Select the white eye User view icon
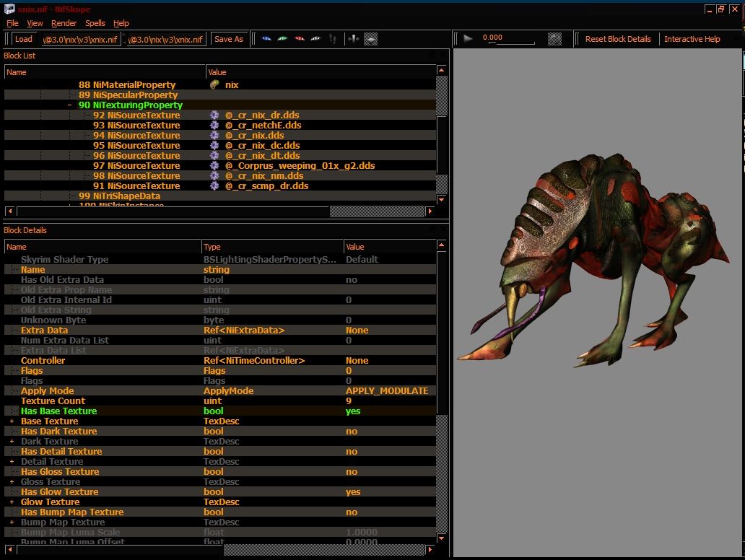Screen dimensions: 745x560 tap(315, 39)
